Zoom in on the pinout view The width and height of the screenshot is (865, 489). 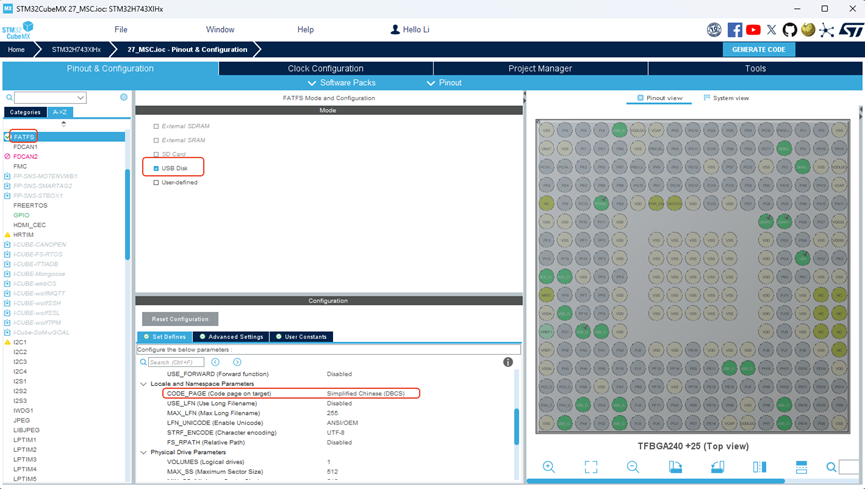coord(548,467)
